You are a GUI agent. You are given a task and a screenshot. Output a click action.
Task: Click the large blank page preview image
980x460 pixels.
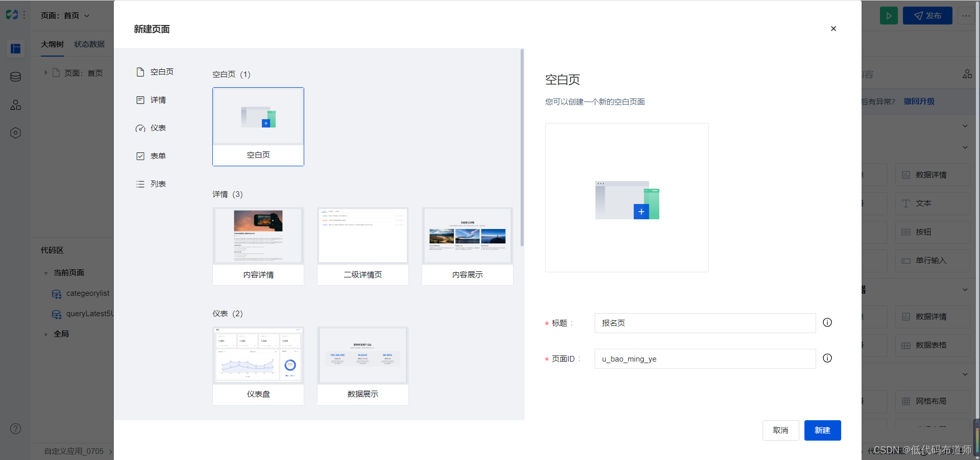(627, 197)
